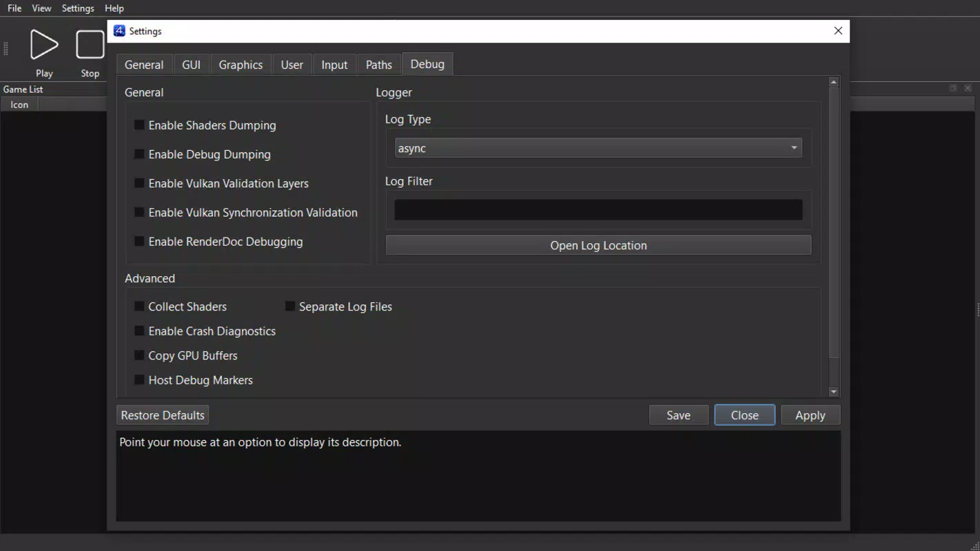Open the GUI settings tab

[192, 65]
